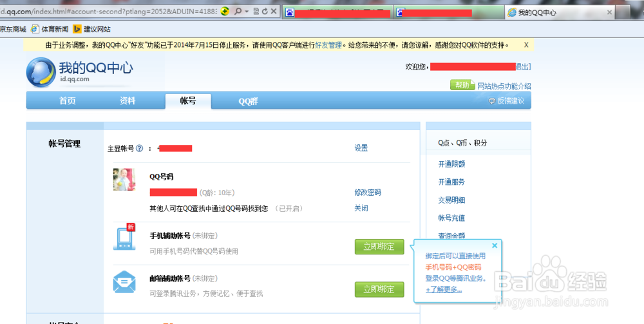Refresh the page with the reload icon

point(265,12)
